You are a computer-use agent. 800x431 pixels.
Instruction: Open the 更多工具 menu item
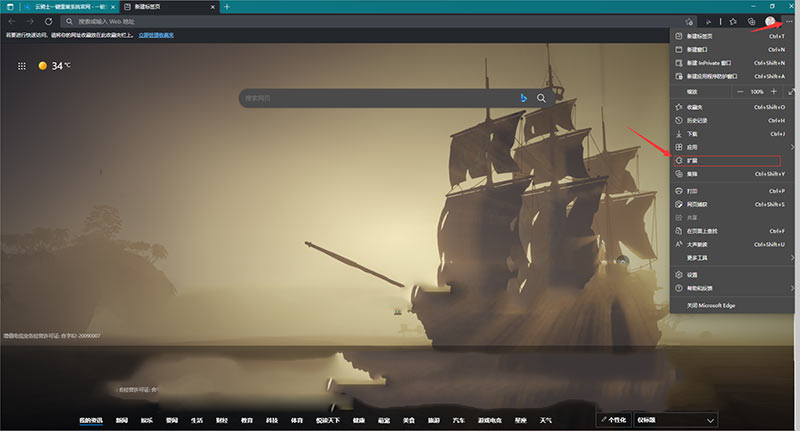point(732,258)
